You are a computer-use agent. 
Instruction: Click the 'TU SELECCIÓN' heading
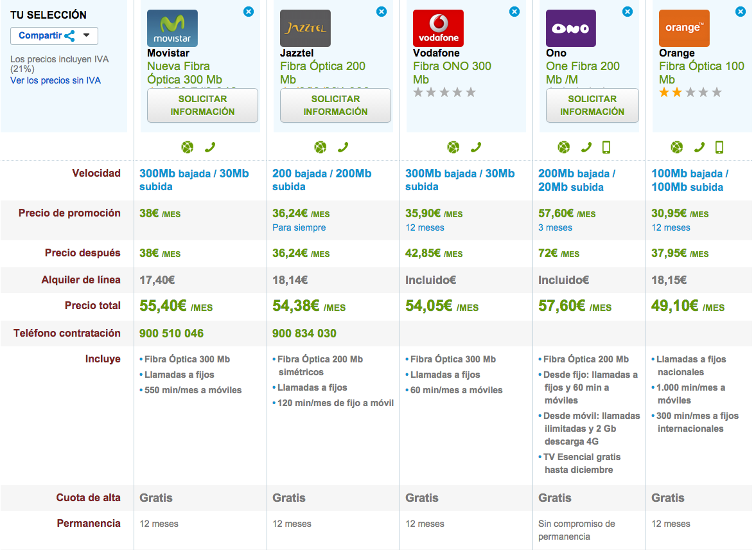coord(49,15)
